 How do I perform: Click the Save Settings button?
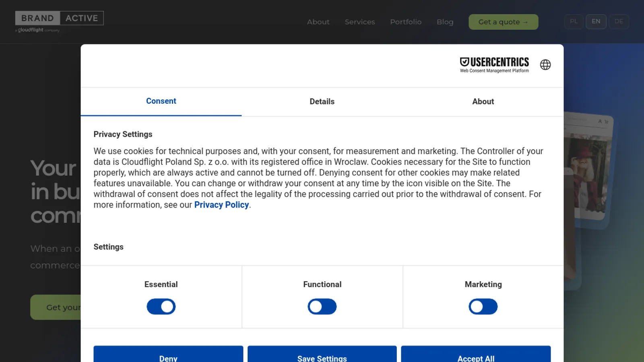pos(322,354)
